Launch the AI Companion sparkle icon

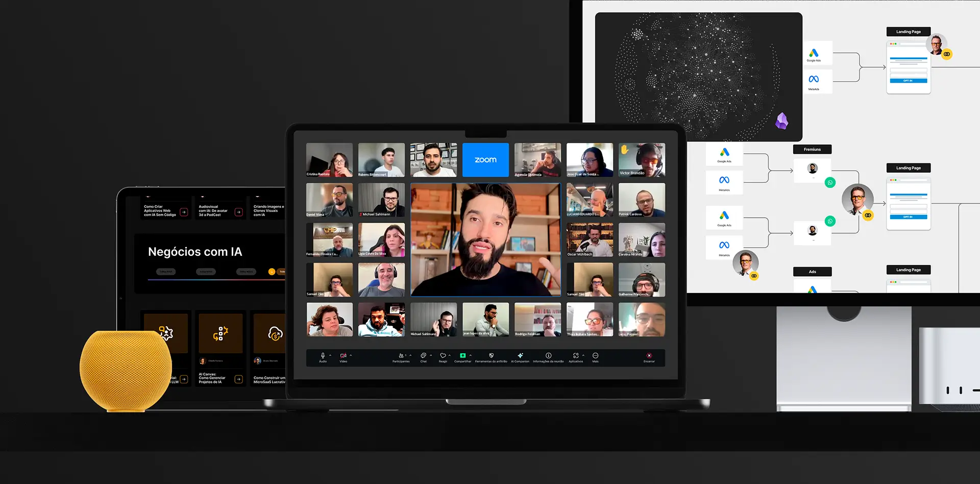pos(520,356)
